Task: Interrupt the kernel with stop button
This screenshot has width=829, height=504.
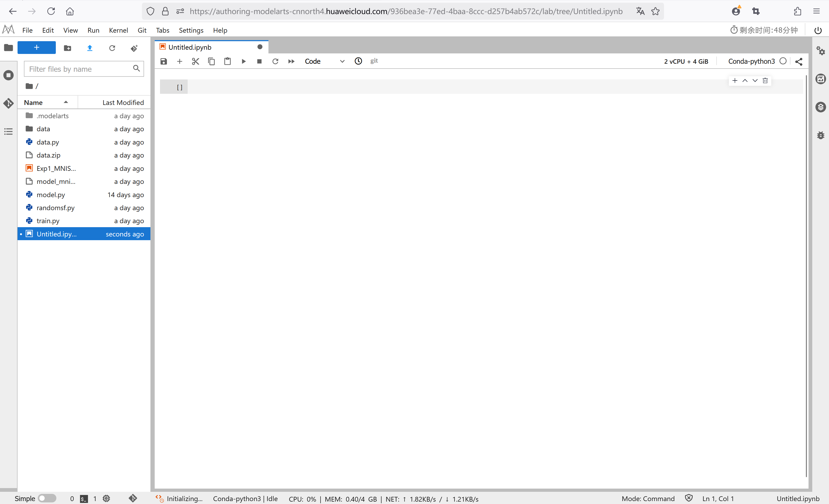Action: click(x=259, y=61)
